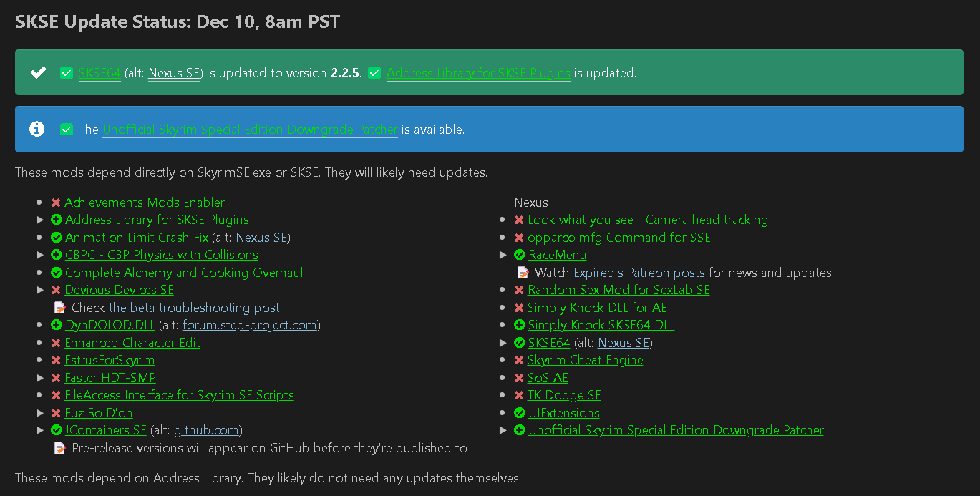Expand the SKSE64 list entry
The height and width of the screenshot is (496, 980).
coord(503,343)
